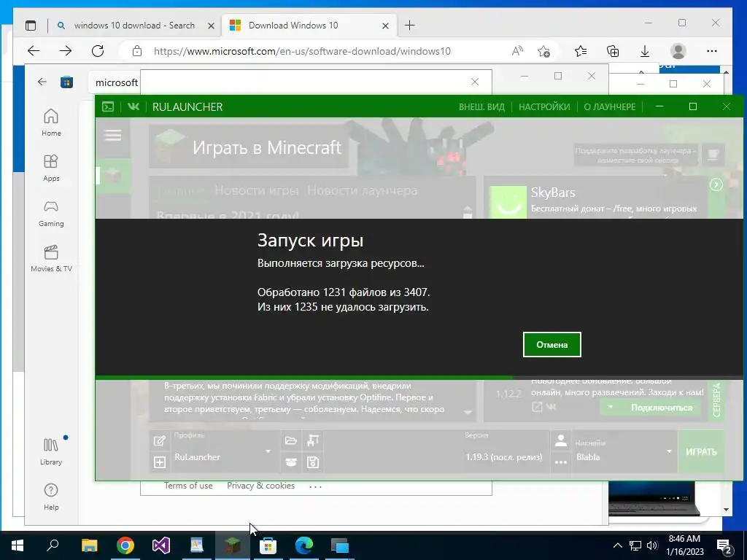
Task: Expand the news text with down arrow
Action: coord(468,413)
